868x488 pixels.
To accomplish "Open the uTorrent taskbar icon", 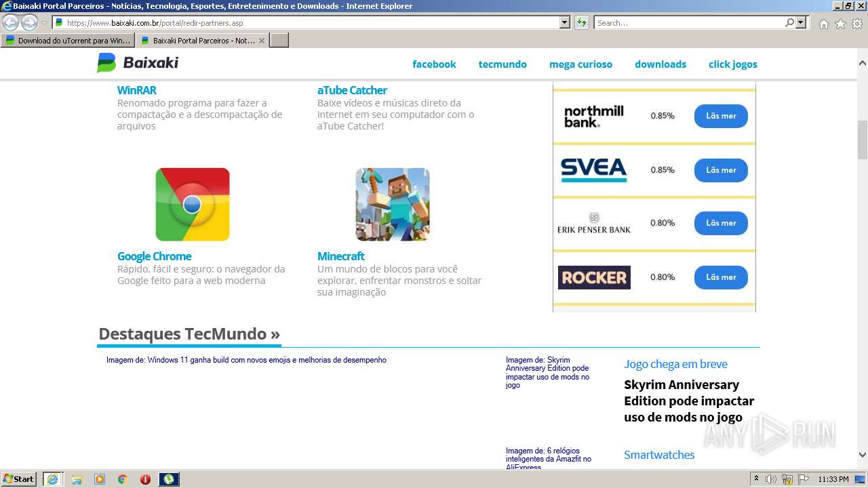I will pyautogui.click(x=169, y=479).
